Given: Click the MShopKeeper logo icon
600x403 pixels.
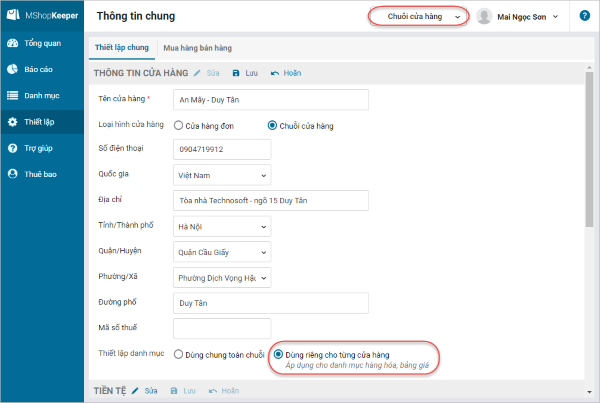Looking at the screenshot, I should (14, 17).
